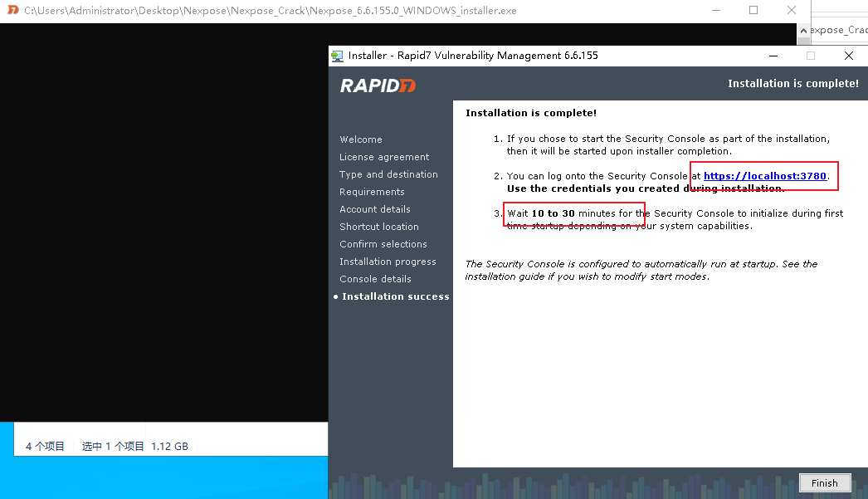This screenshot has width=868, height=499.
Task: Click the installer icon in the title bar
Action: [x=337, y=56]
